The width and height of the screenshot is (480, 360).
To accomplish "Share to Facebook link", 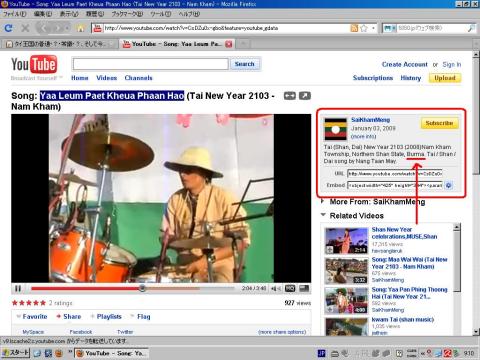I will pyautogui.click(x=81, y=332).
